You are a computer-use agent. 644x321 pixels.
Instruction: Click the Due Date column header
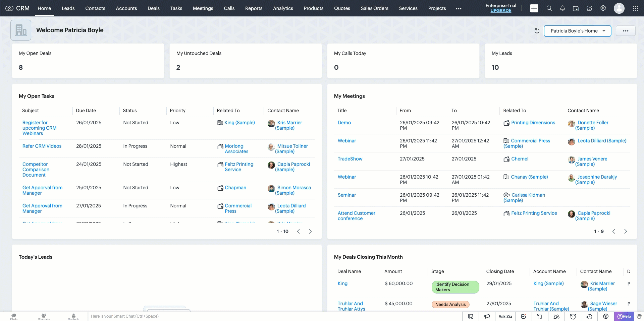click(86, 111)
